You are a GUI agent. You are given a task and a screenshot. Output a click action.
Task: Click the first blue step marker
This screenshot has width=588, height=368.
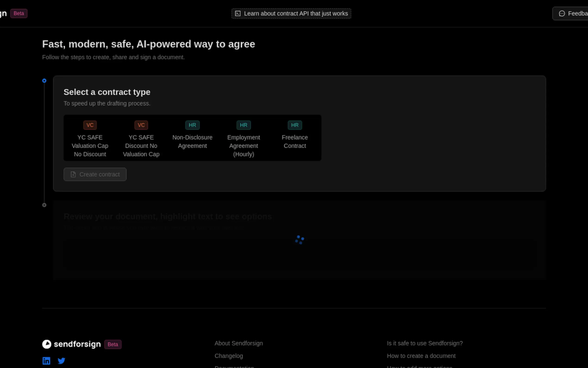(44, 81)
